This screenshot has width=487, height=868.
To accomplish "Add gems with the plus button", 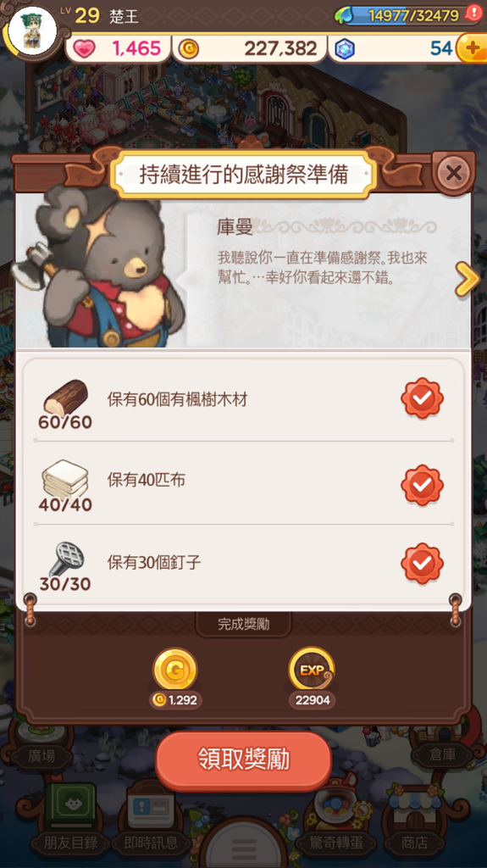I will (472, 48).
